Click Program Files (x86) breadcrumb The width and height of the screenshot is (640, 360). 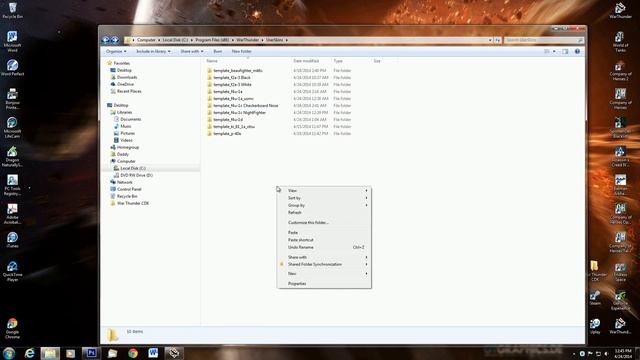tap(212, 40)
